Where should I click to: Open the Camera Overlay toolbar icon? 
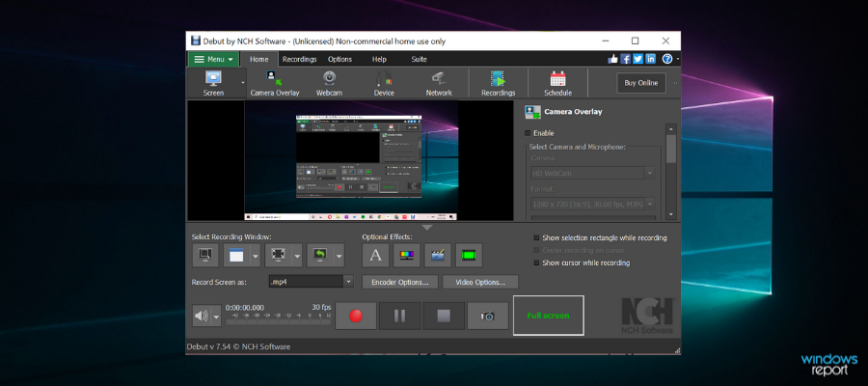pyautogui.click(x=275, y=84)
